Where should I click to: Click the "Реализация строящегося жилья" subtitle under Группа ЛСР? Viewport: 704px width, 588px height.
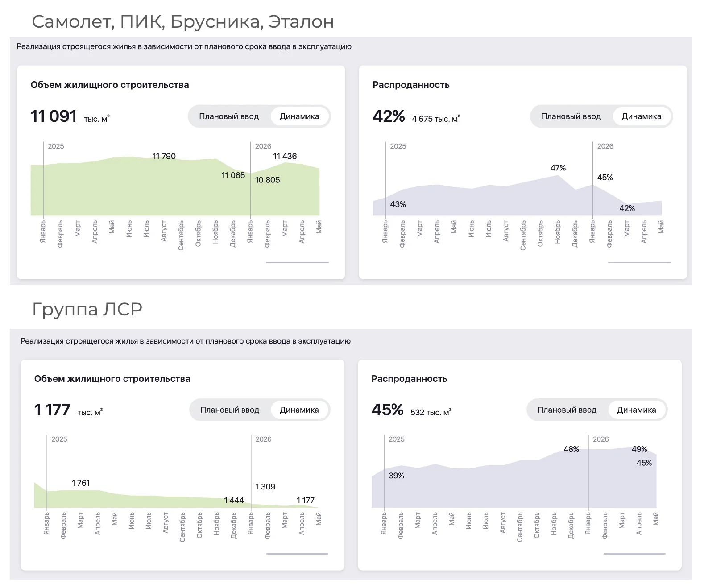(186, 341)
